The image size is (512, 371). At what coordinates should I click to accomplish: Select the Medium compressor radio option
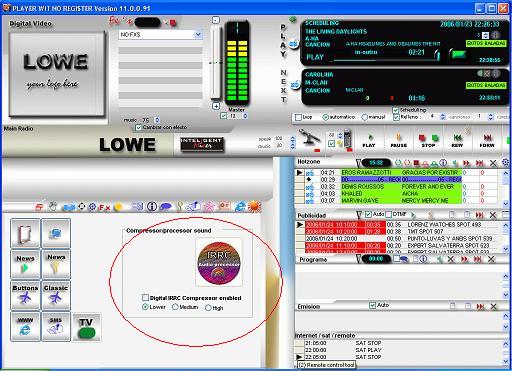(x=175, y=307)
